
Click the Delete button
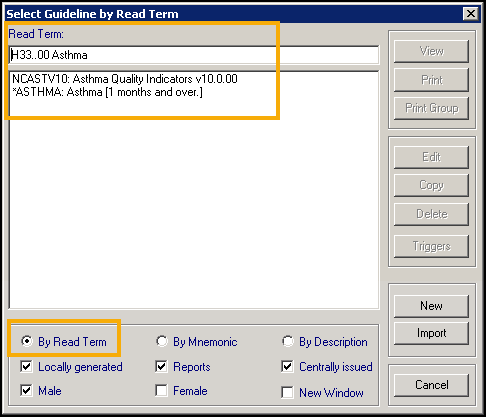click(x=431, y=214)
